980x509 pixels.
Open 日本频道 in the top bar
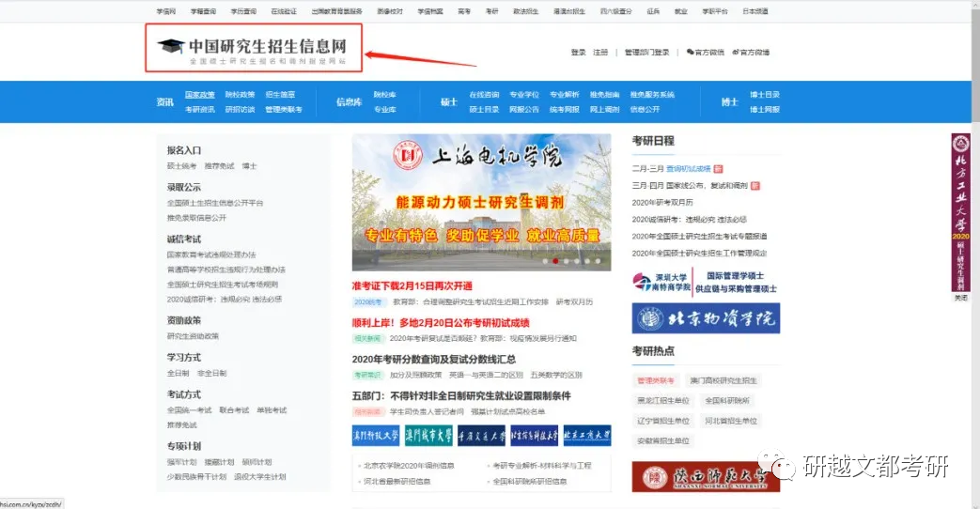(x=755, y=11)
